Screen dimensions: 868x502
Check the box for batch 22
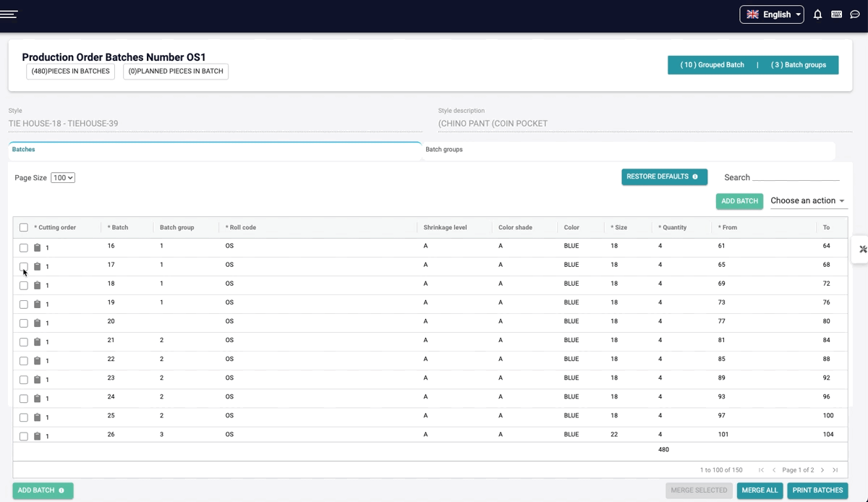[24, 360]
